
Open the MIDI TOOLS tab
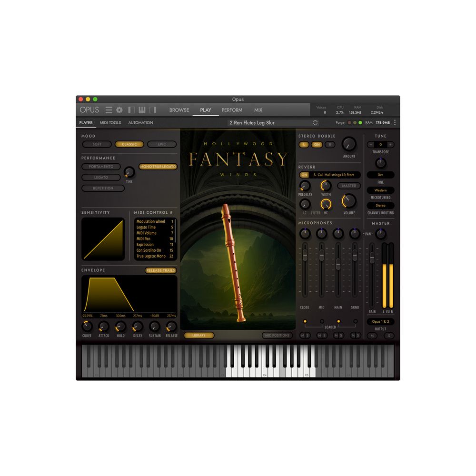pos(110,122)
